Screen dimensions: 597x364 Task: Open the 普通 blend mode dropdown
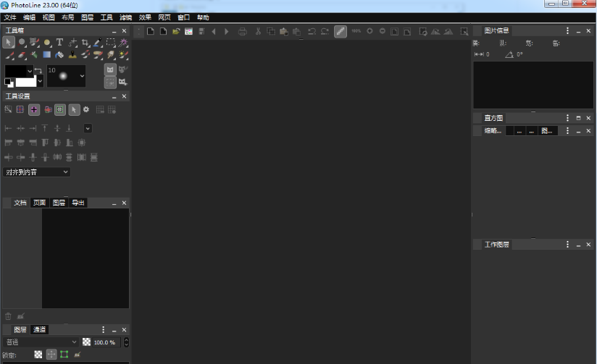click(x=41, y=342)
